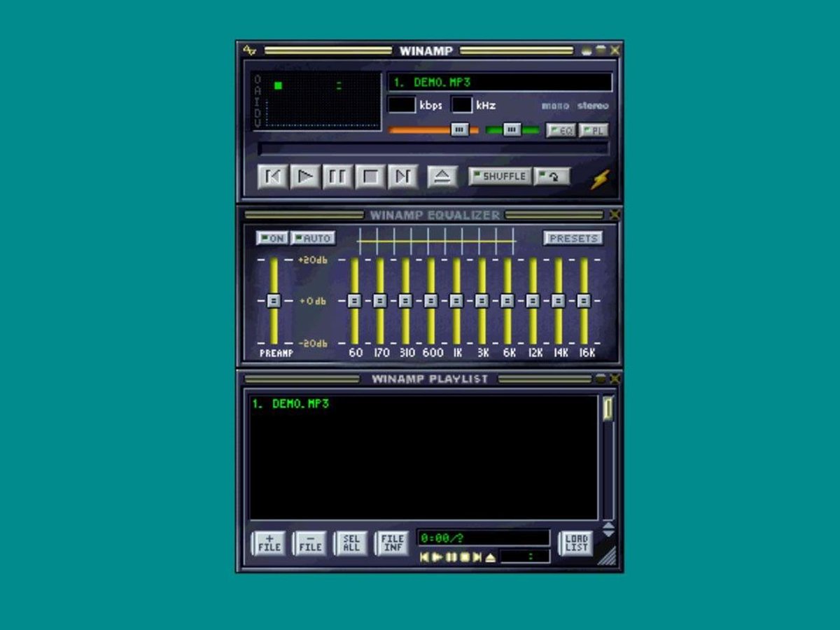Click the 60 Hz equalizer slider

click(355, 301)
